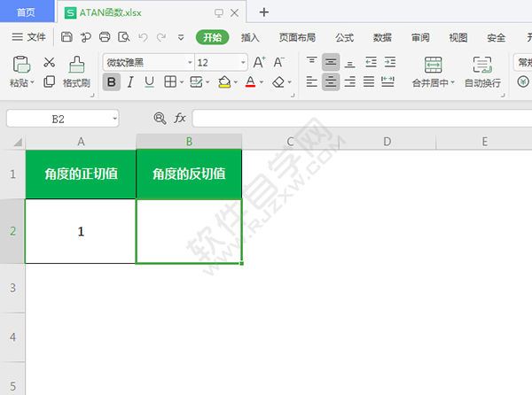Expand the font color dropdown arrow

tap(262, 82)
